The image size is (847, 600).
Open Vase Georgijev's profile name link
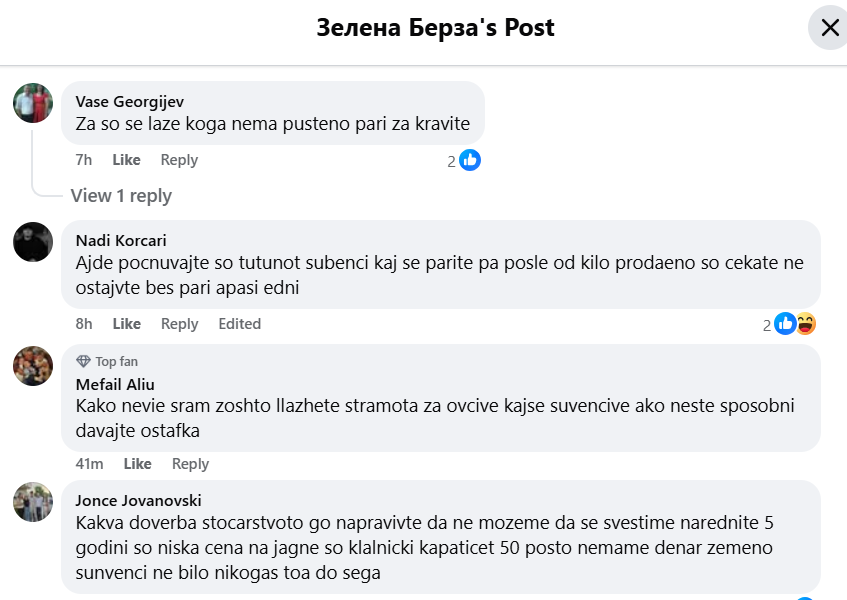(130, 102)
